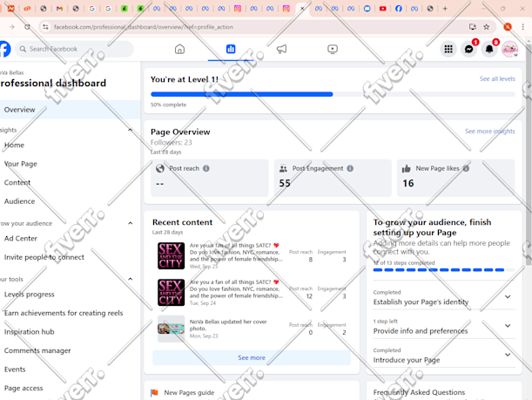The height and width of the screenshot is (400, 532).
Task: Expand Introduce your Page step
Action: point(508,355)
